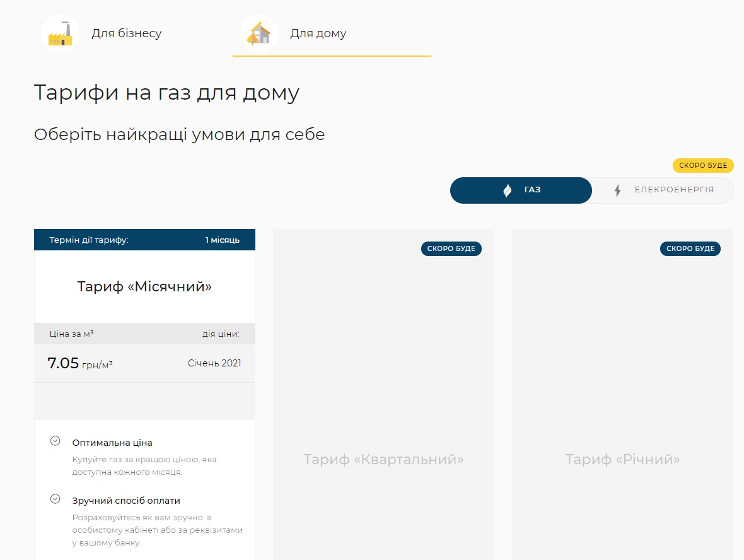744x560 pixels.
Task: Select the ГАЗ toggle option
Action: [x=521, y=190]
